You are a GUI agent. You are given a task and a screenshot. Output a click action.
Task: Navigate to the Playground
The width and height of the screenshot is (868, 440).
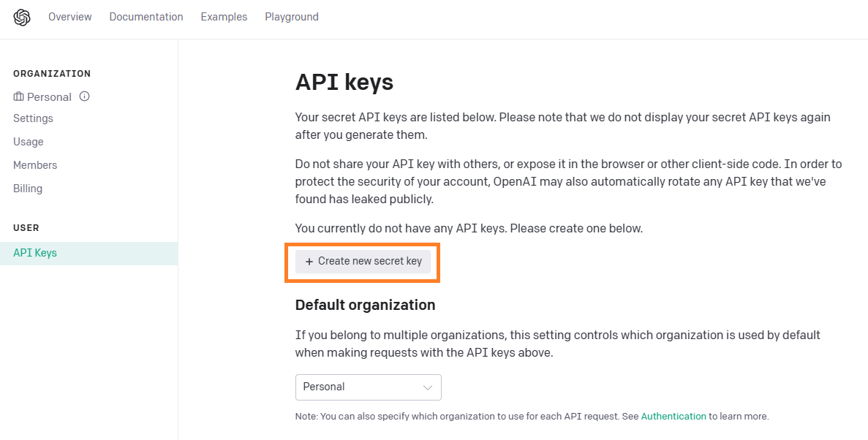tap(291, 16)
